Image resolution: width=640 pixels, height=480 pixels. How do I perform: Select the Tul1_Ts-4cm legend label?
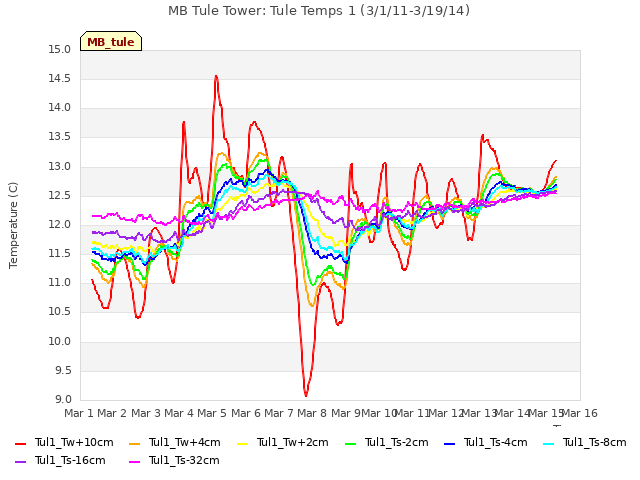click(496, 442)
